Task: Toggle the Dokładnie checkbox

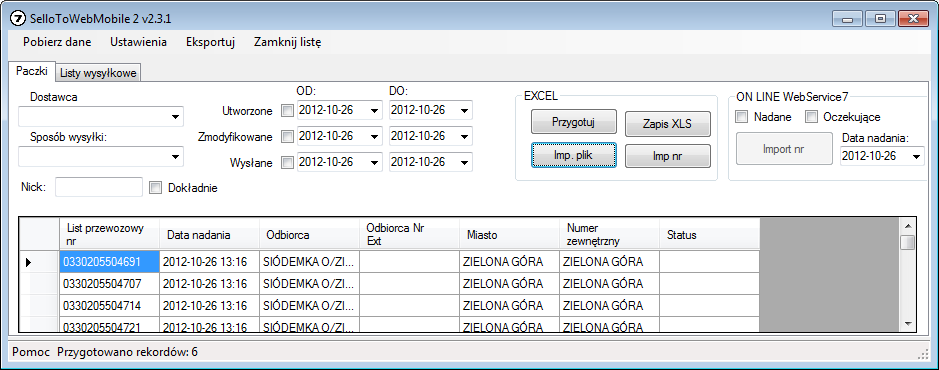Action: [x=156, y=188]
